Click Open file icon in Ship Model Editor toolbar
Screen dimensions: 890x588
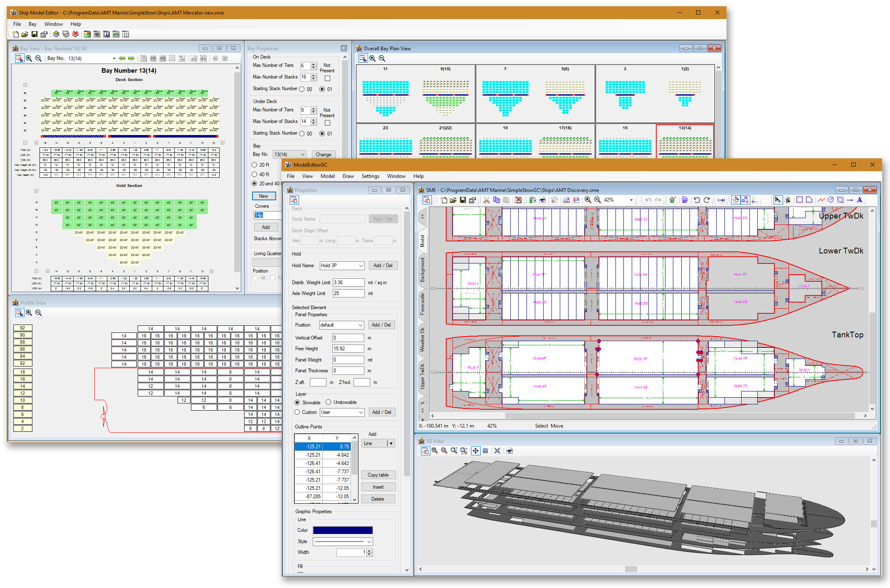point(25,34)
